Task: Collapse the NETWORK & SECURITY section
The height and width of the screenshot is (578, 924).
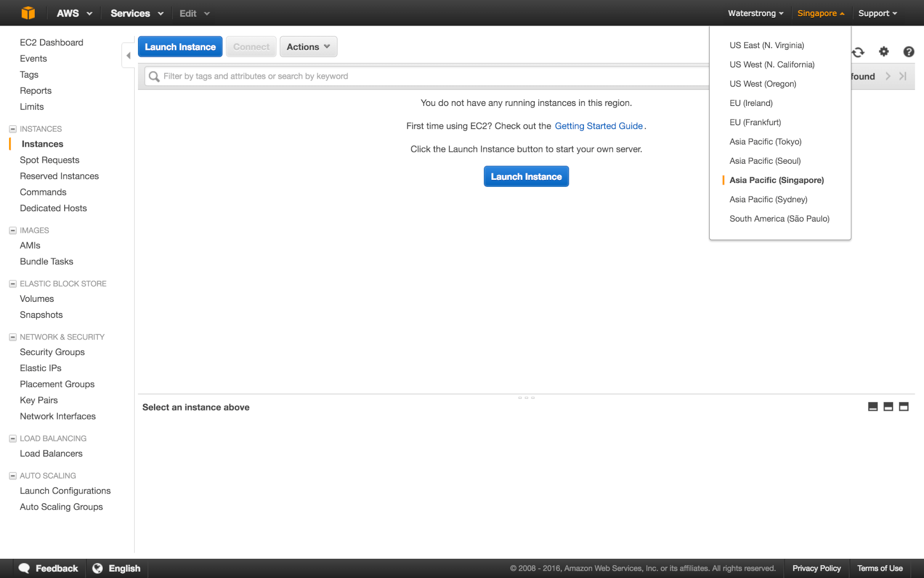Action: pos(13,337)
